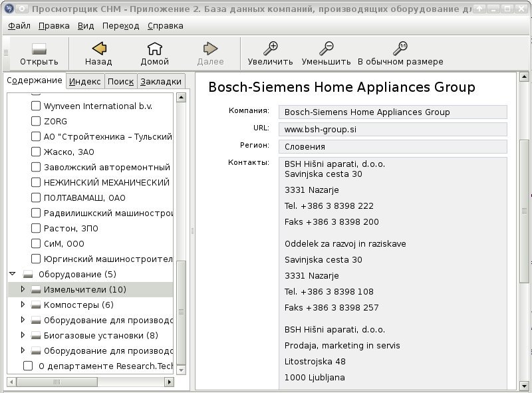Zoom out with the Уменьшить magnifier

(x=326, y=49)
